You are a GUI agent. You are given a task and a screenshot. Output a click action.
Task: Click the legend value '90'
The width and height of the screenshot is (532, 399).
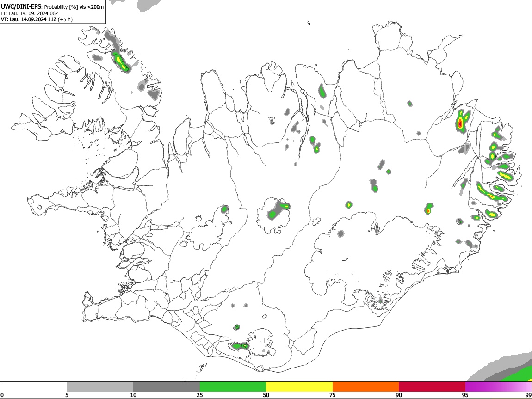click(399, 395)
